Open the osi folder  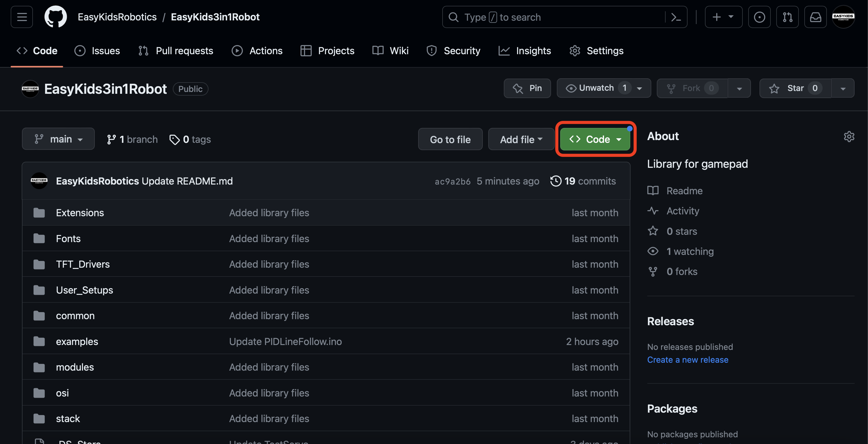[x=62, y=393]
